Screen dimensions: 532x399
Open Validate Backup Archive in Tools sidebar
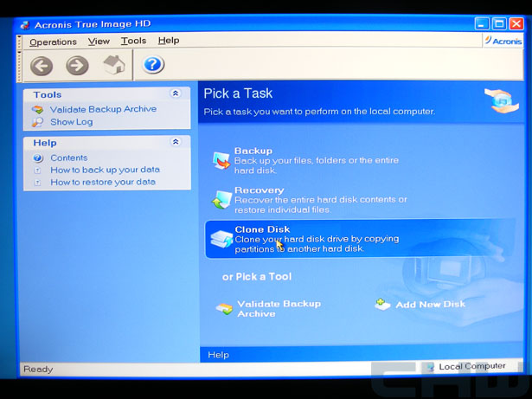[103, 109]
